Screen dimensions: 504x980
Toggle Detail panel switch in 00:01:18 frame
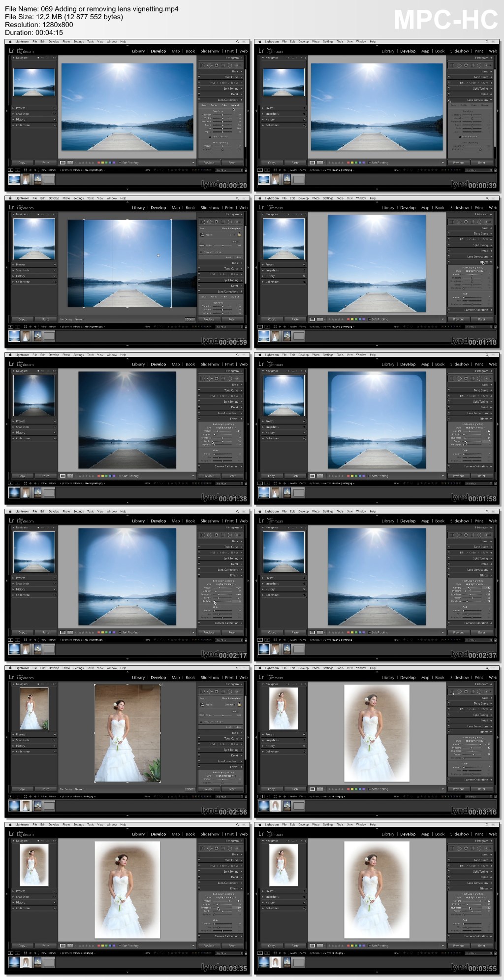point(449,251)
